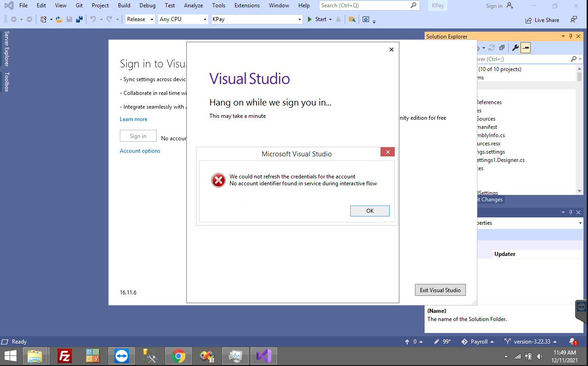
Task: Click the Solution Explorer pin icon
Action: coord(571,36)
